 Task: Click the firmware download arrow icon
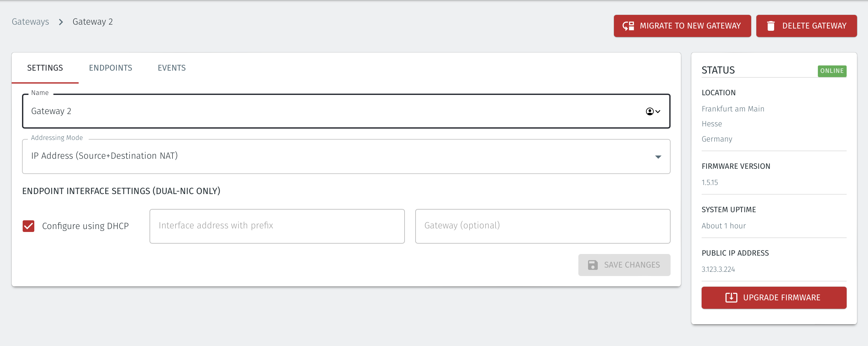pyautogui.click(x=731, y=297)
